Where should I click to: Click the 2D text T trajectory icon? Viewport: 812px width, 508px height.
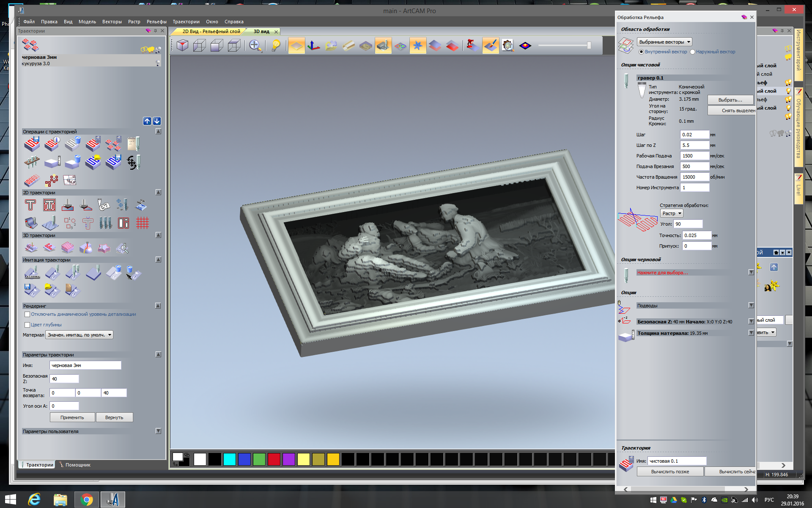(x=30, y=205)
